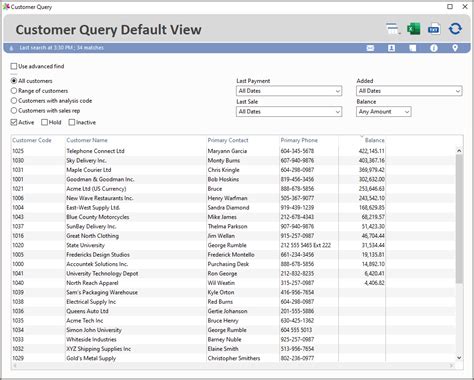The image size is (474, 380).
Task: Uncheck the Active checkbox
Action: pyautogui.click(x=14, y=122)
